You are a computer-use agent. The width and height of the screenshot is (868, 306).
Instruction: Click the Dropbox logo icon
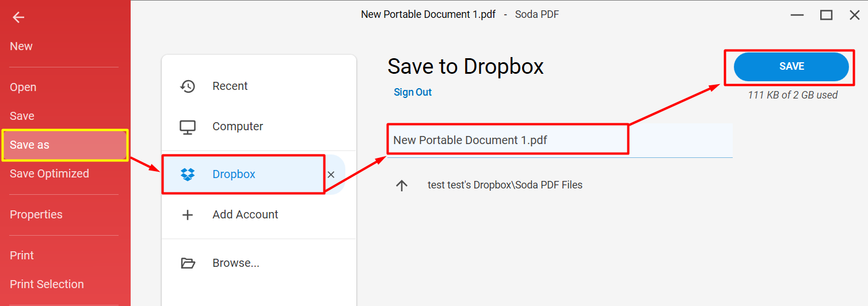[x=188, y=175]
